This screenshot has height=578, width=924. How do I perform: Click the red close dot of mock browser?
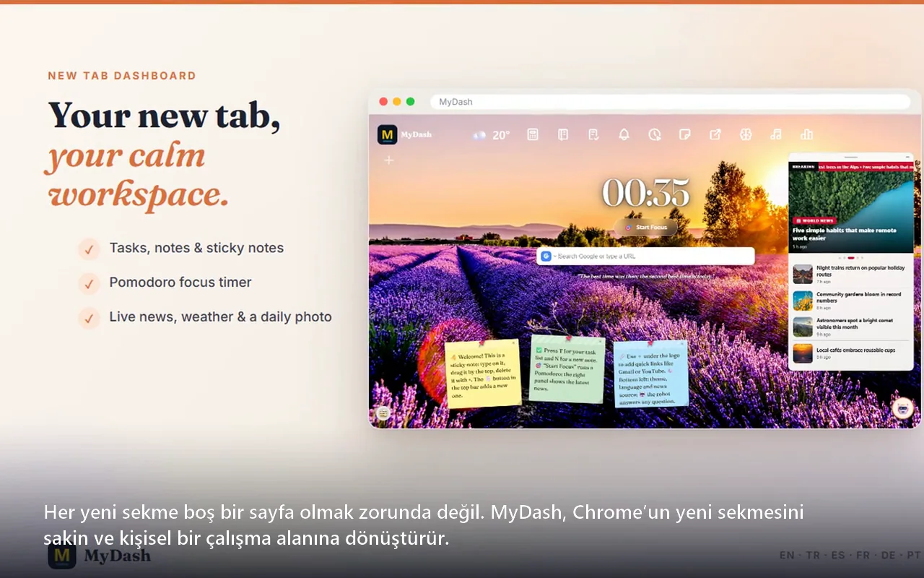[383, 102]
